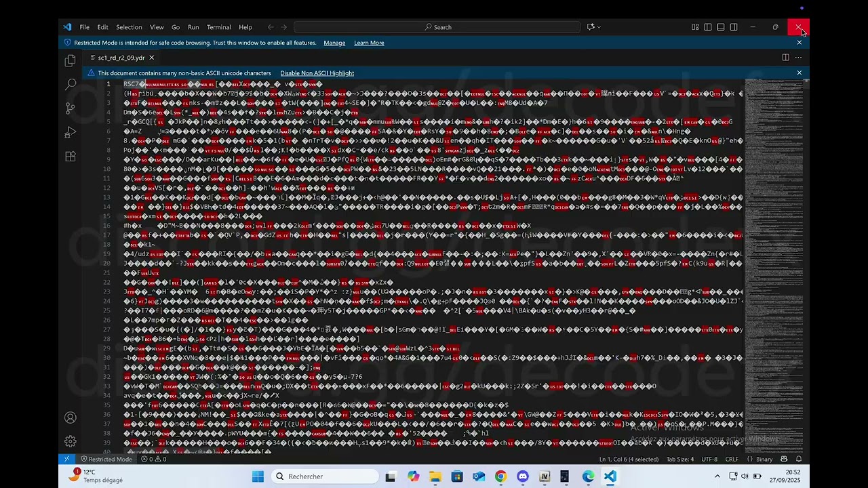Open the Go menu
This screenshot has height=488, width=868.
(x=176, y=27)
